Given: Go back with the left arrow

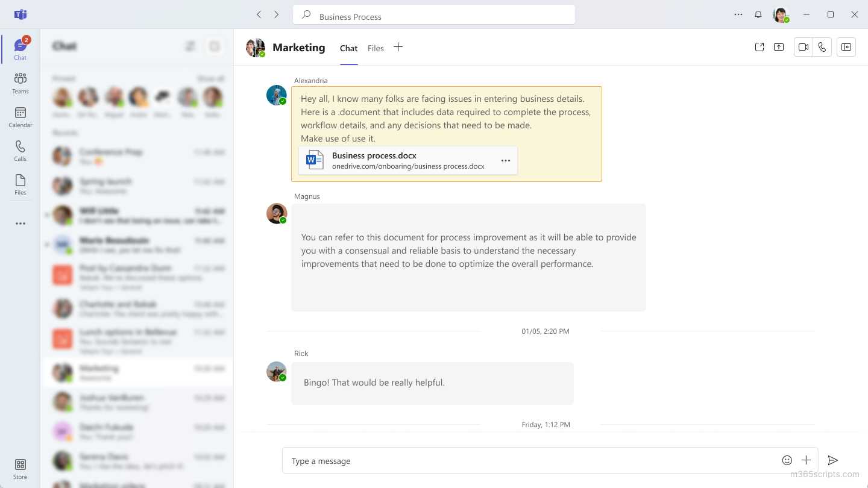Looking at the screenshot, I should 259,14.
